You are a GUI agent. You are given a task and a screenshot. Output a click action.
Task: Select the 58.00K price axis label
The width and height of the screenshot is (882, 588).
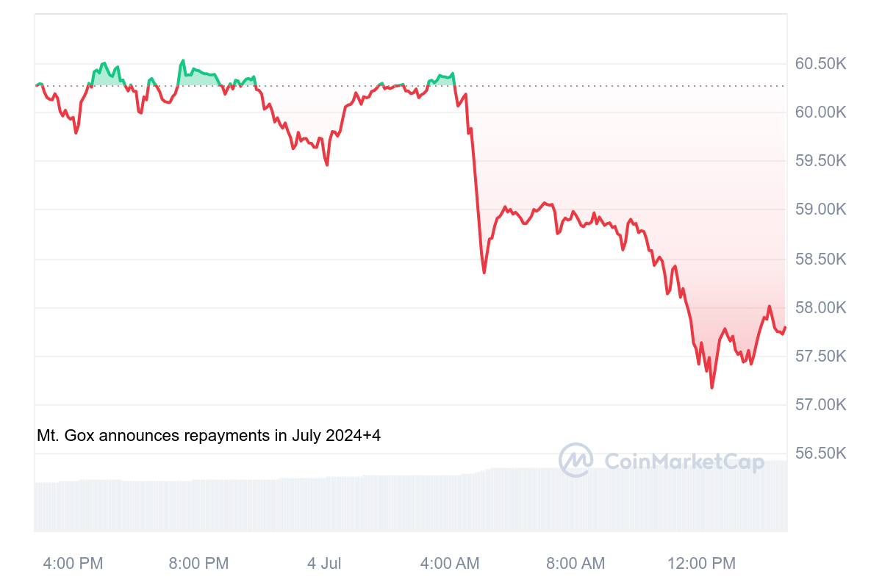[x=821, y=308]
